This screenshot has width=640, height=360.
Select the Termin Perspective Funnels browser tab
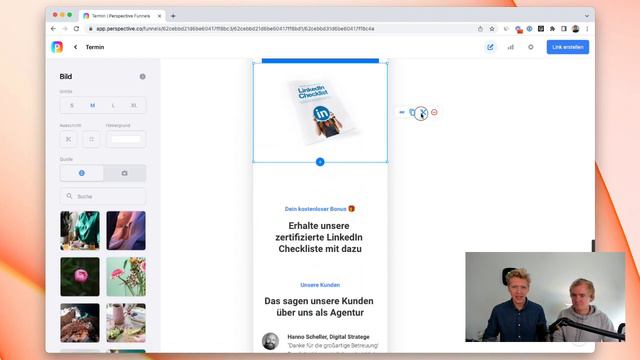[122, 16]
